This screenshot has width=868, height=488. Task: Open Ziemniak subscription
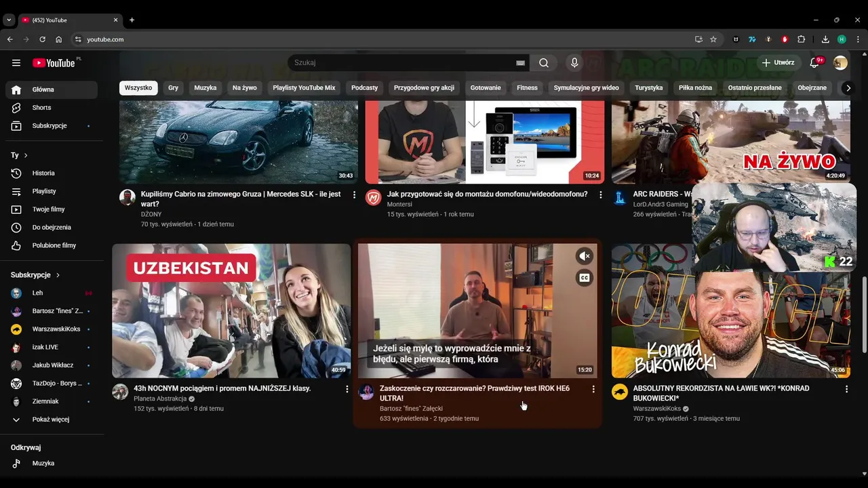52,401
